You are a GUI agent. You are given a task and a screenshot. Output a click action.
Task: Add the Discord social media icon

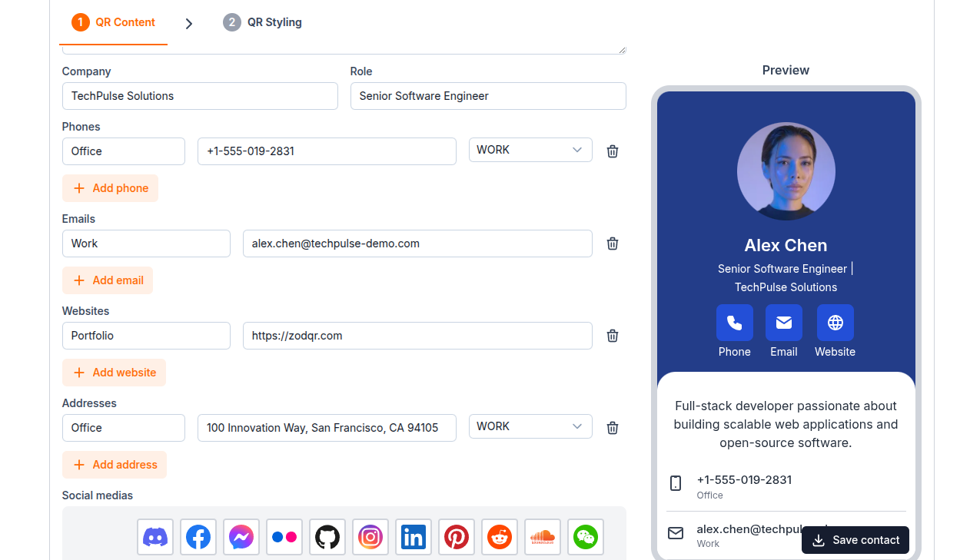(155, 537)
